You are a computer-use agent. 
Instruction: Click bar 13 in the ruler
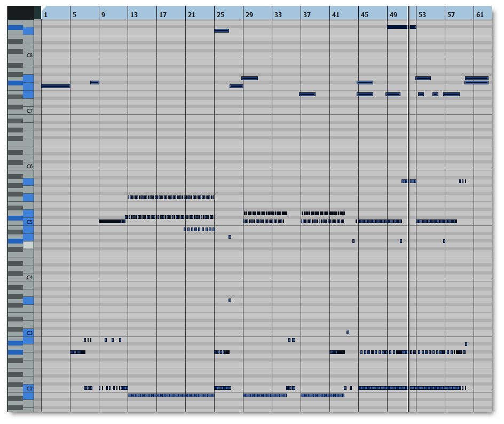click(x=133, y=15)
